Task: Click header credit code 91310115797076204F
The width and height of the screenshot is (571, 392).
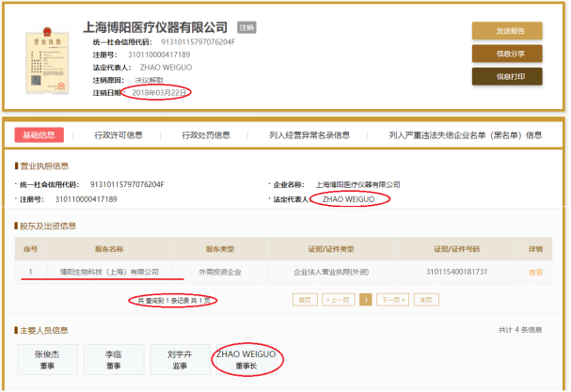Action: tap(198, 42)
